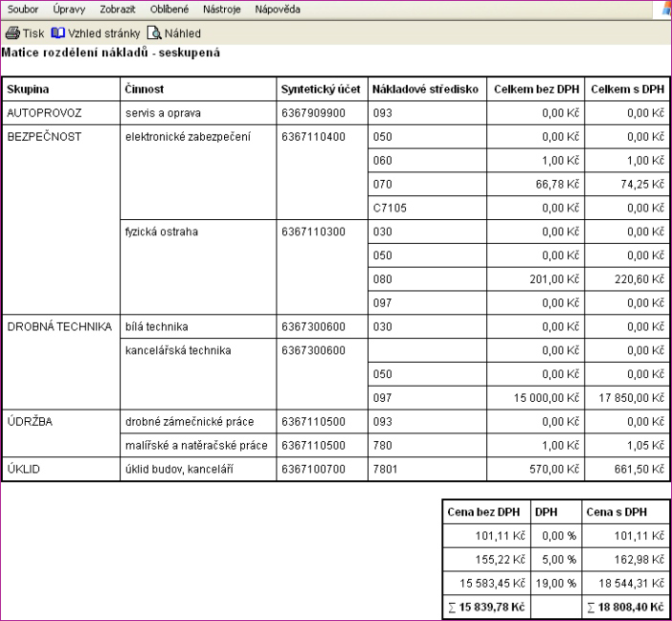Click the 201,00 Kč amount

(x=554, y=279)
